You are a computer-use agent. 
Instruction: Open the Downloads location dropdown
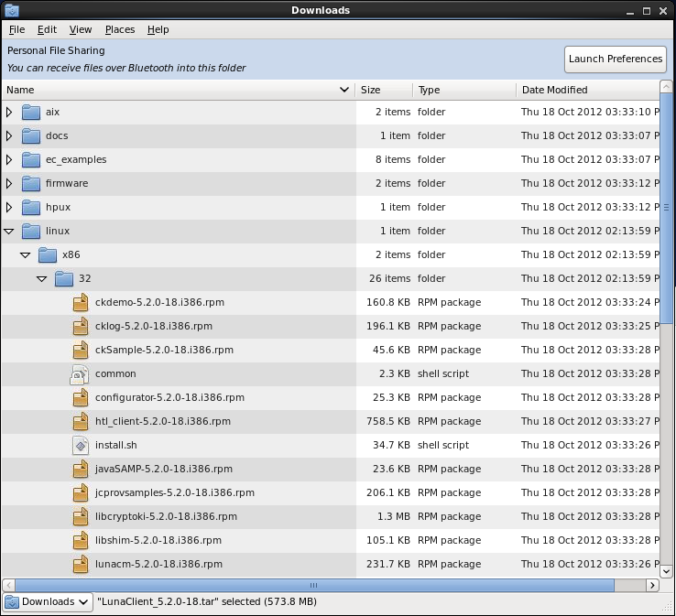[47, 601]
